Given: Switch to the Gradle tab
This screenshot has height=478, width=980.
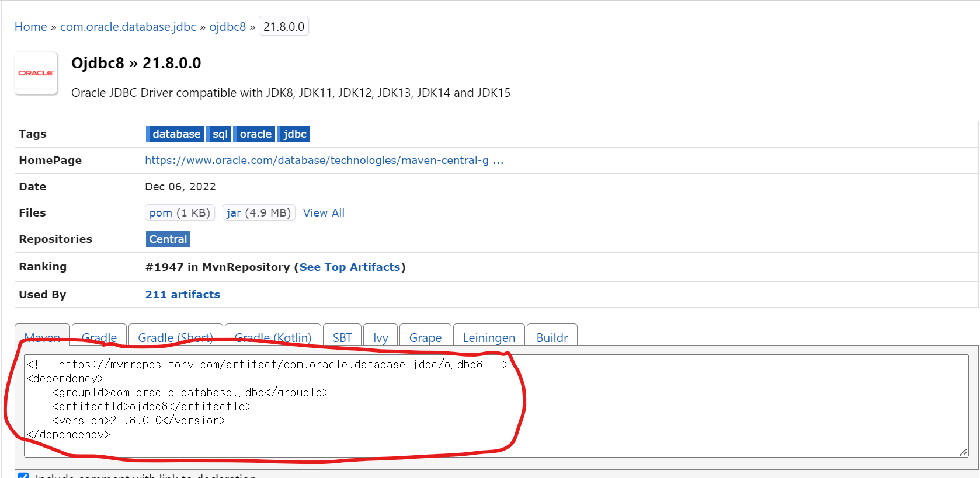Looking at the screenshot, I should tap(99, 335).
